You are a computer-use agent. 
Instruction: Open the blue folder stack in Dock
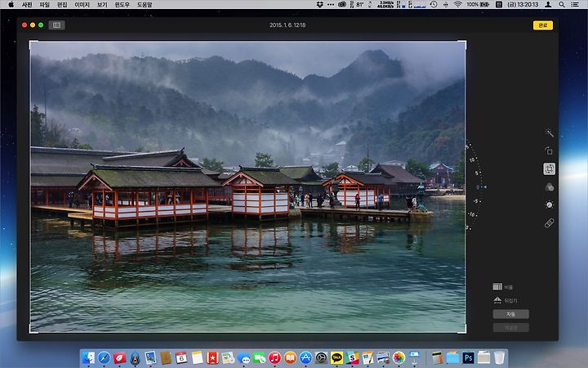pyautogui.click(x=452, y=358)
